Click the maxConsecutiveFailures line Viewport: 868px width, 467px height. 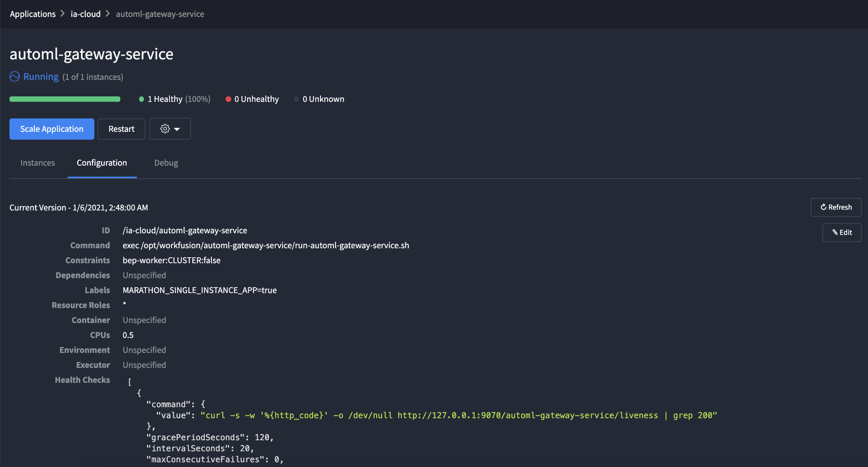pyautogui.click(x=215, y=459)
